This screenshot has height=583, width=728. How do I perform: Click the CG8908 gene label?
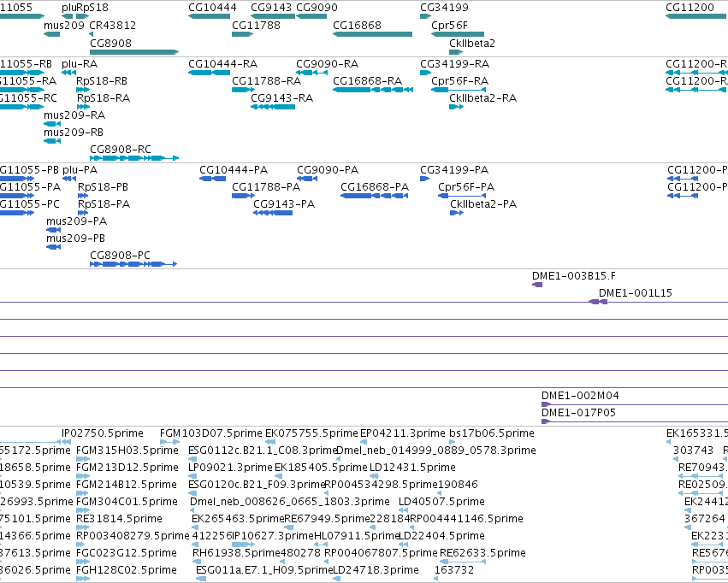click(x=110, y=43)
